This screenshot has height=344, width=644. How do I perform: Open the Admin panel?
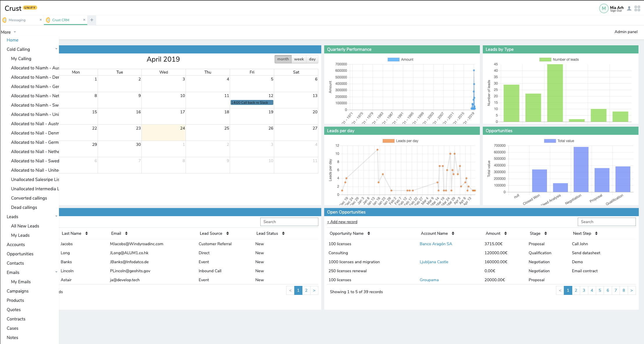point(626,32)
